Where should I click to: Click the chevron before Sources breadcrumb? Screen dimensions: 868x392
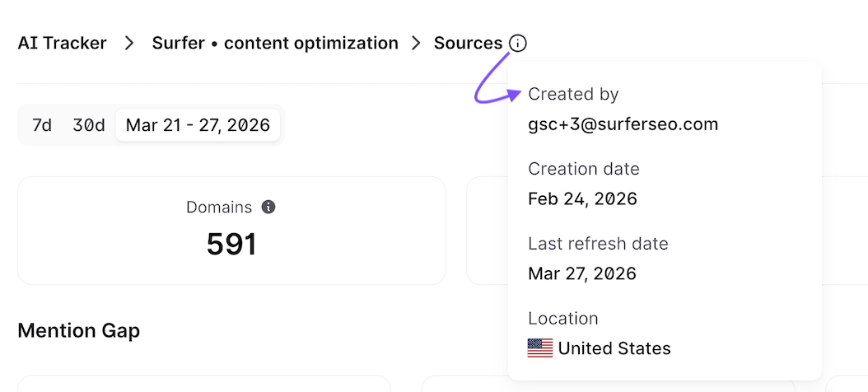tap(417, 44)
